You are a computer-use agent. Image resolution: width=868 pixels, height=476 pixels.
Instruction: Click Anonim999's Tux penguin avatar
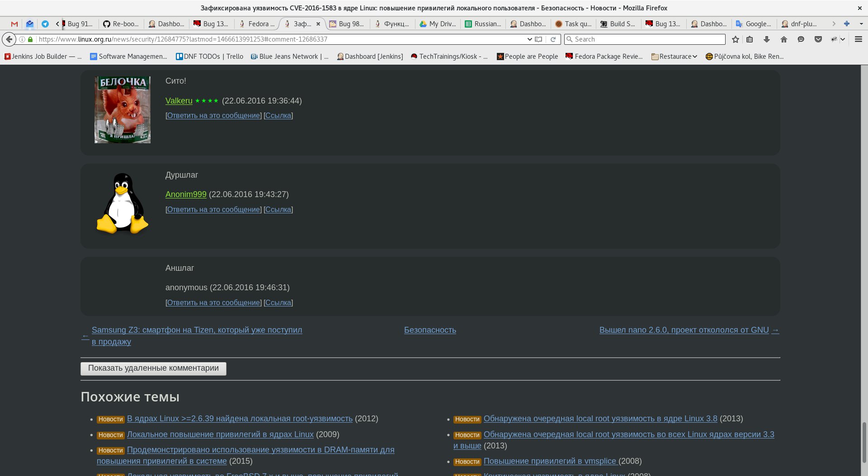(x=123, y=203)
